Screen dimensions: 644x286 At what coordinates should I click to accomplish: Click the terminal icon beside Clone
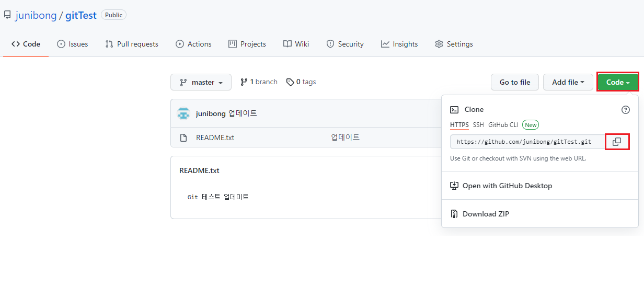(x=454, y=110)
